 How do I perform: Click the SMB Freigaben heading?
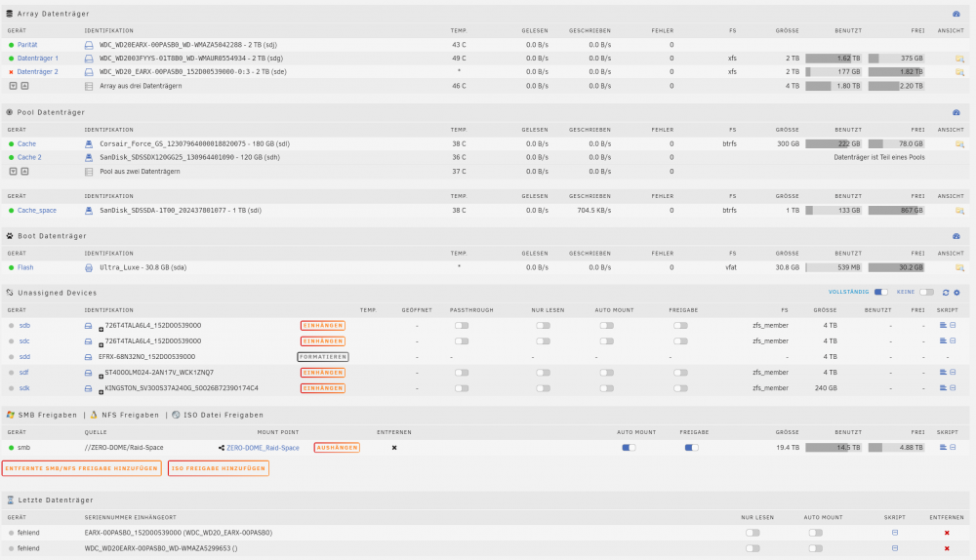(47, 415)
